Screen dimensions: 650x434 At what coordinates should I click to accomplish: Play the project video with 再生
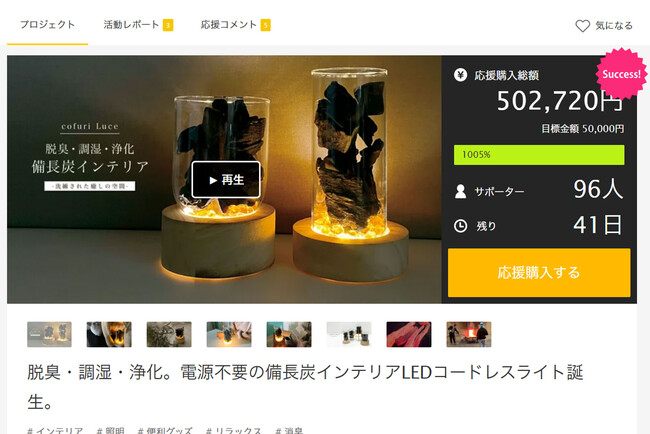pos(226,179)
